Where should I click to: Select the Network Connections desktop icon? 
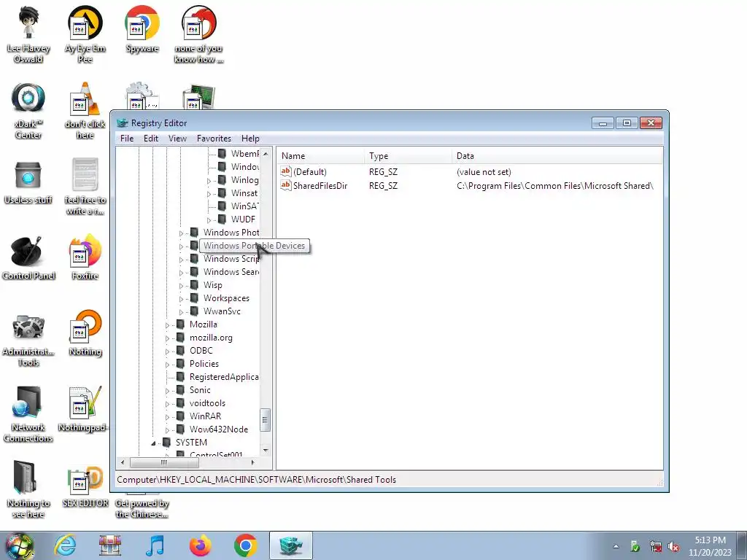(28, 414)
